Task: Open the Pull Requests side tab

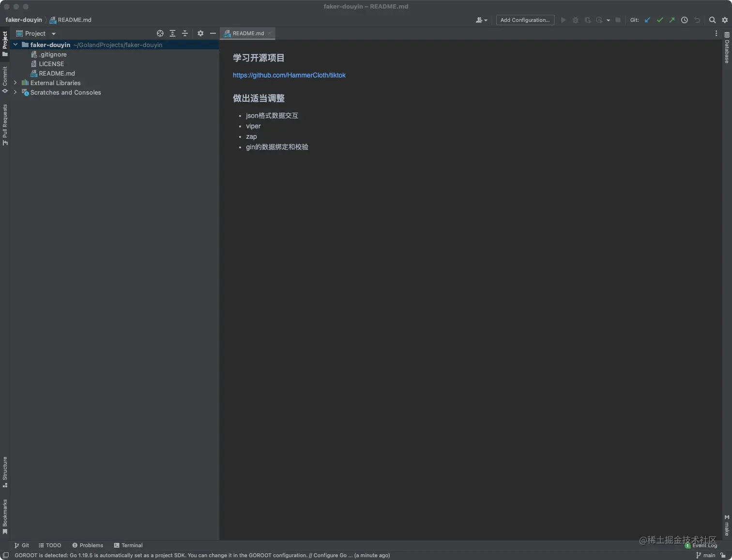Action: click(5, 124)
